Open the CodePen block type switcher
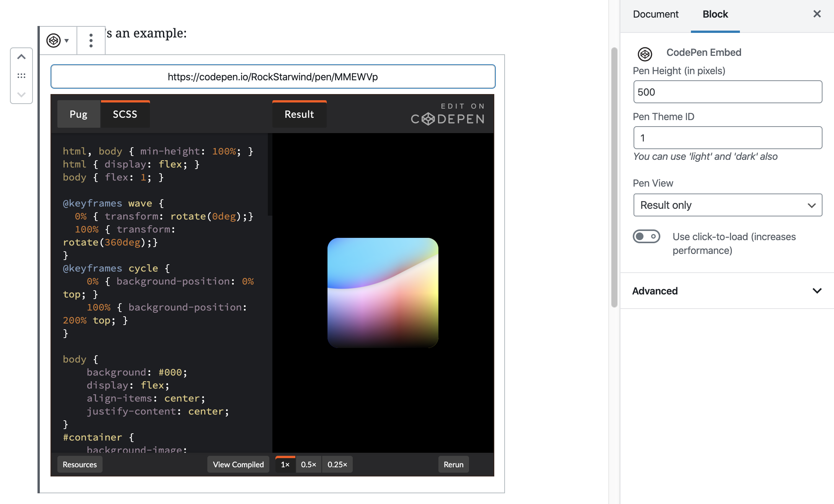 [58, 41]
